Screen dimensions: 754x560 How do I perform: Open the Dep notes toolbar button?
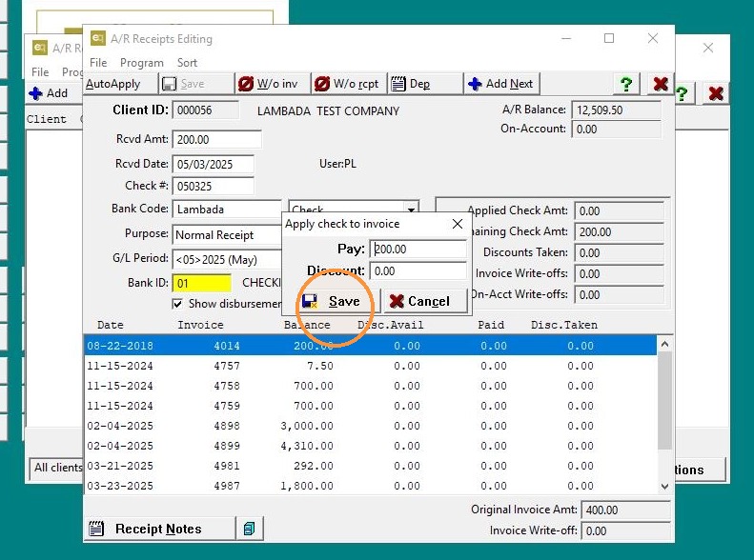click(425, 84)
